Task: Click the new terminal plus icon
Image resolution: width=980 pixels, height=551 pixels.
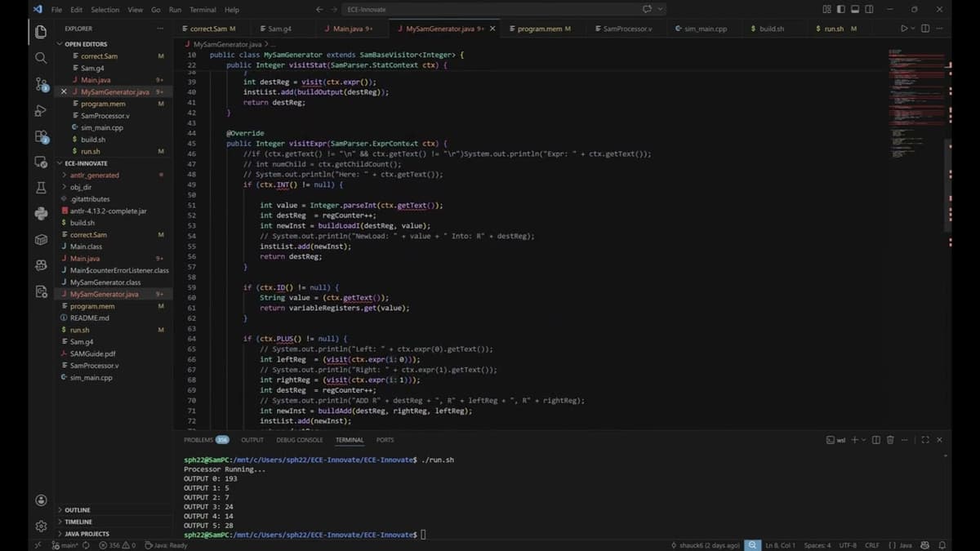Action: (855, 440)
